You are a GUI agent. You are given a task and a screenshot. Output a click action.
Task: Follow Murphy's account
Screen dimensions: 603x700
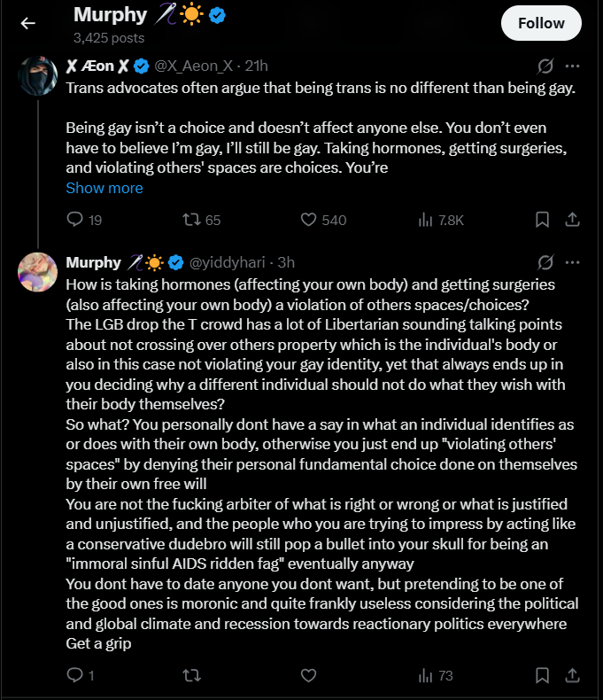click(x=541, y=23)
